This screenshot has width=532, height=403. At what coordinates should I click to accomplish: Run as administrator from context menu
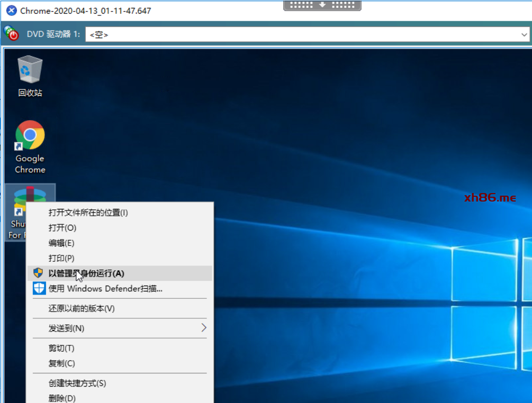tap(86, 273)
